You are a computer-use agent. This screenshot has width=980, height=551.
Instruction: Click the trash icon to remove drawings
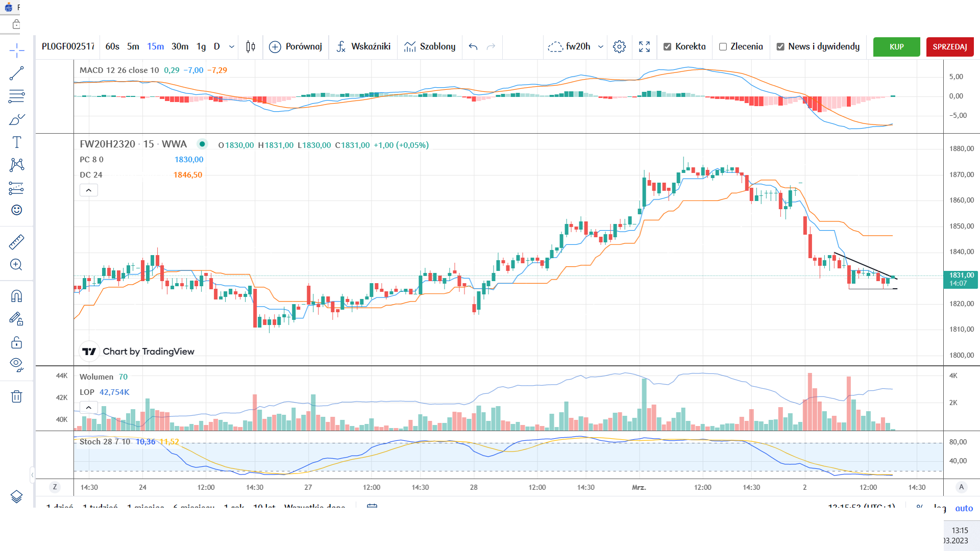pos(16,396)
